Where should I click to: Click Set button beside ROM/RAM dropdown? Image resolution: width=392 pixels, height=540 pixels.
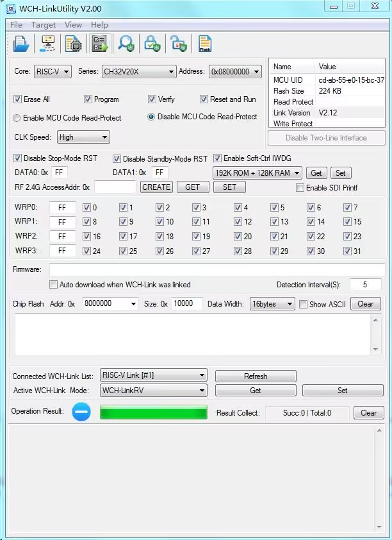(341, 173)
